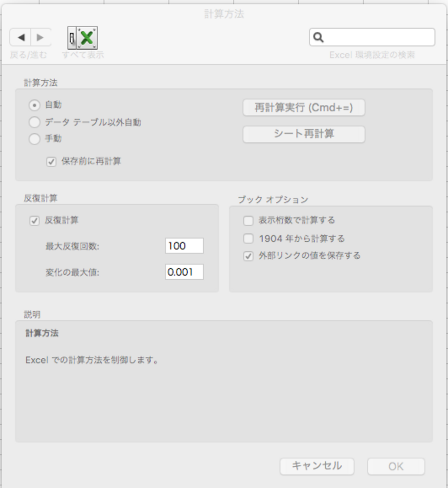
Task: Uncheck the 反復計算 option
Action: [33, 220]
